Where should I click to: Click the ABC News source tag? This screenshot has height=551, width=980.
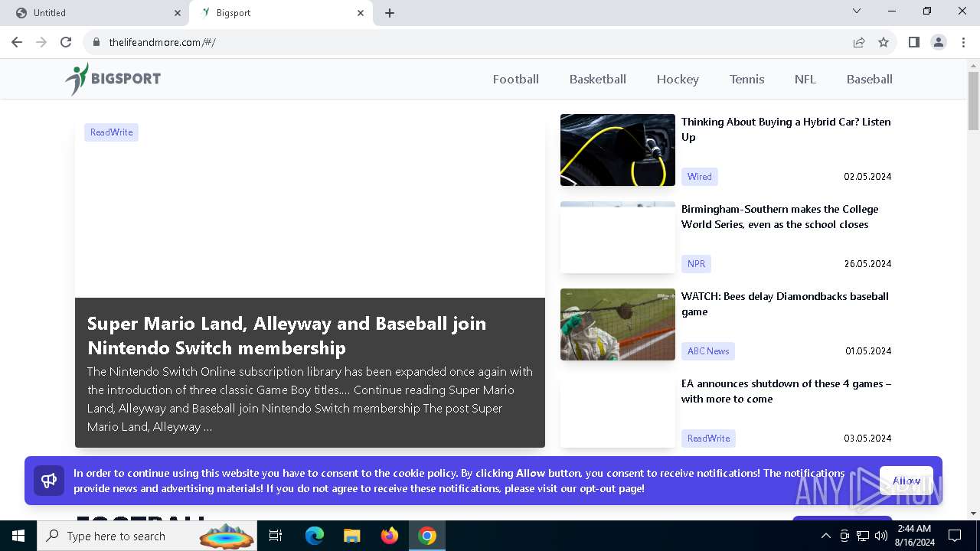click(708, 351)
